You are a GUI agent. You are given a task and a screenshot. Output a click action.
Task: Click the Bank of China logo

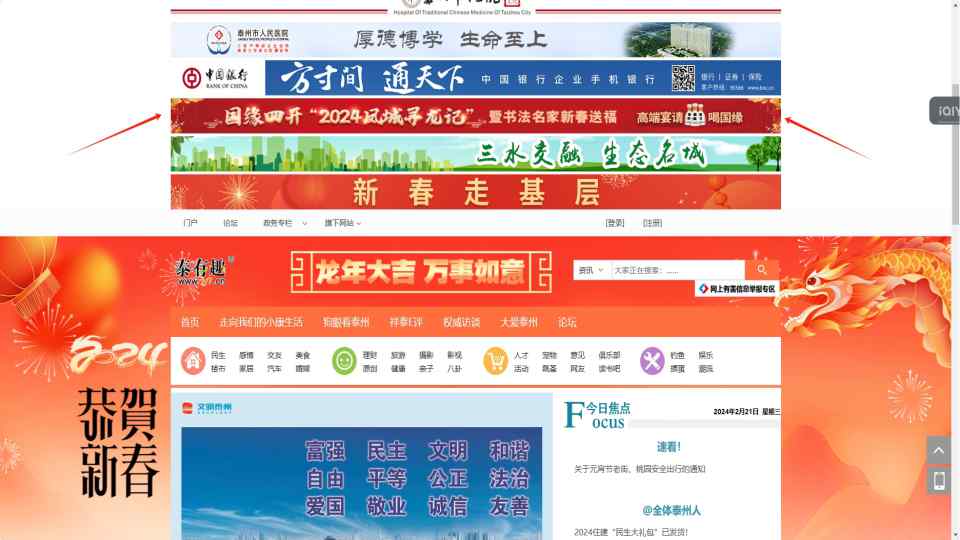pos(216,78)
